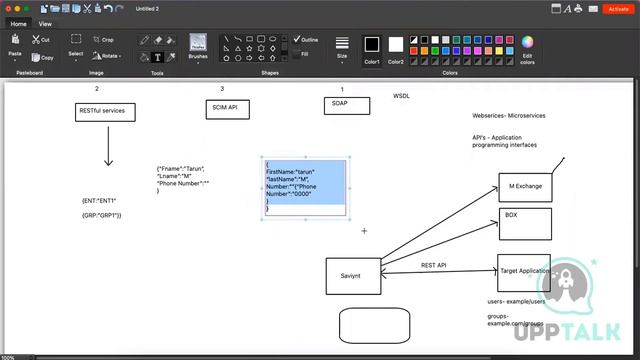The image size is (640, 360).
Task: Choose the up arrow shape
Action: click(273, 58)
